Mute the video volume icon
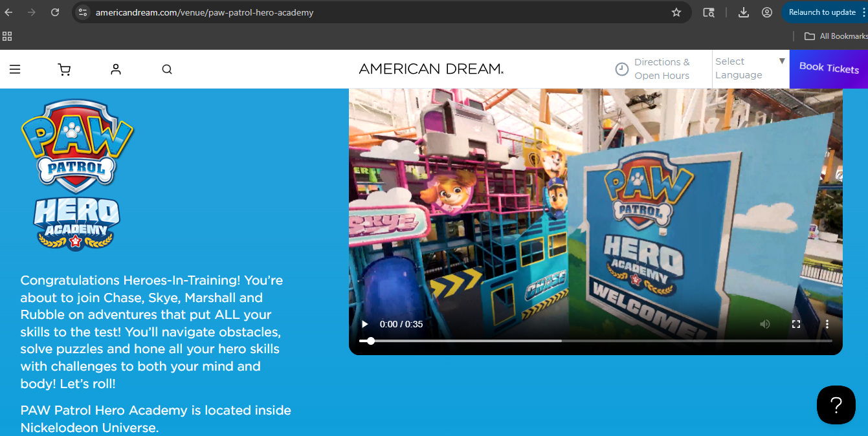Viewport: 868px width, 436px height. pos(765,324)
